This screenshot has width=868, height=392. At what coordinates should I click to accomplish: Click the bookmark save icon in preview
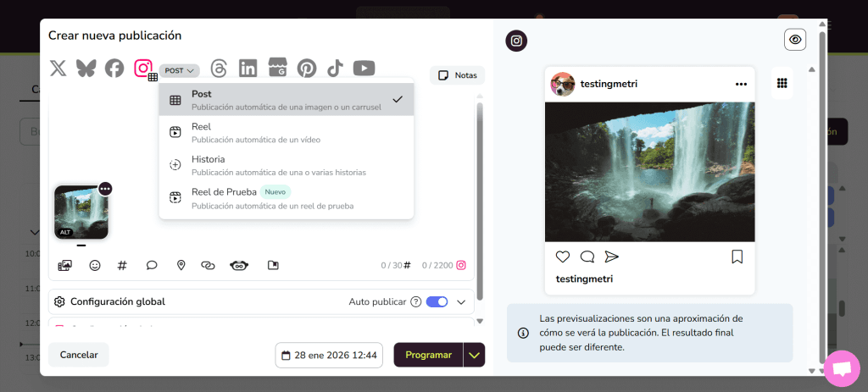737,257
